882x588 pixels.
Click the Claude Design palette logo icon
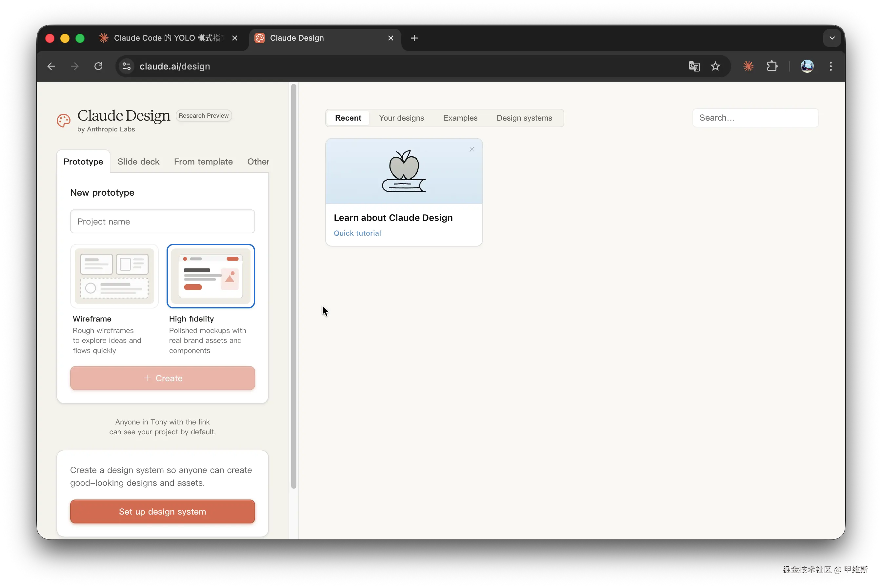(63, 121)
